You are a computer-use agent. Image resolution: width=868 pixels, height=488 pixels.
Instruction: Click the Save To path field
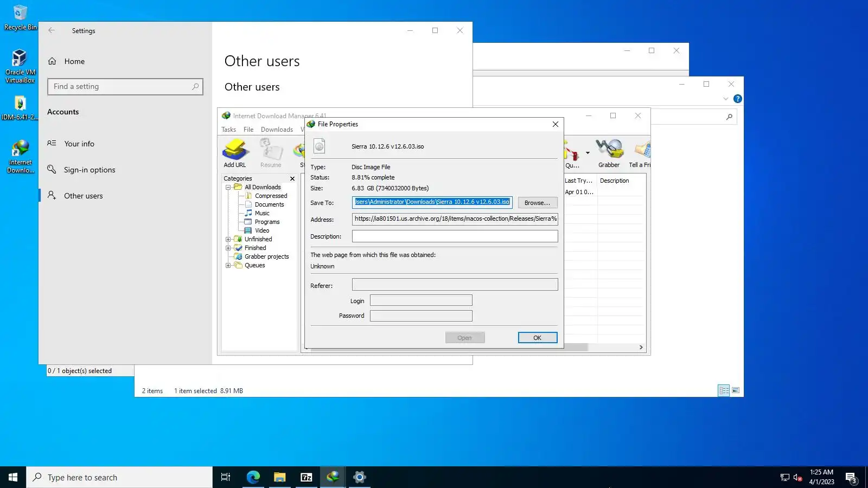432,202
